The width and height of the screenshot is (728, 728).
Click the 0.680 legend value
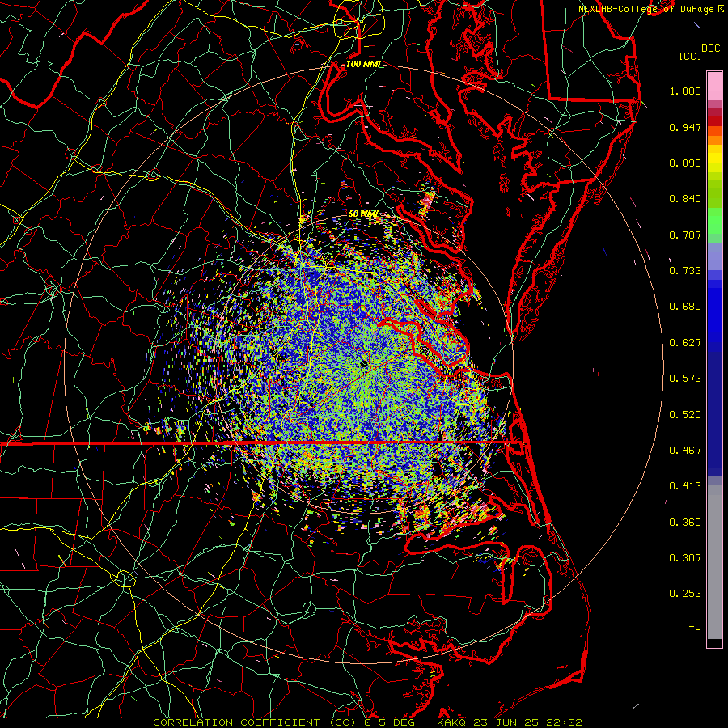click(685, 307)
